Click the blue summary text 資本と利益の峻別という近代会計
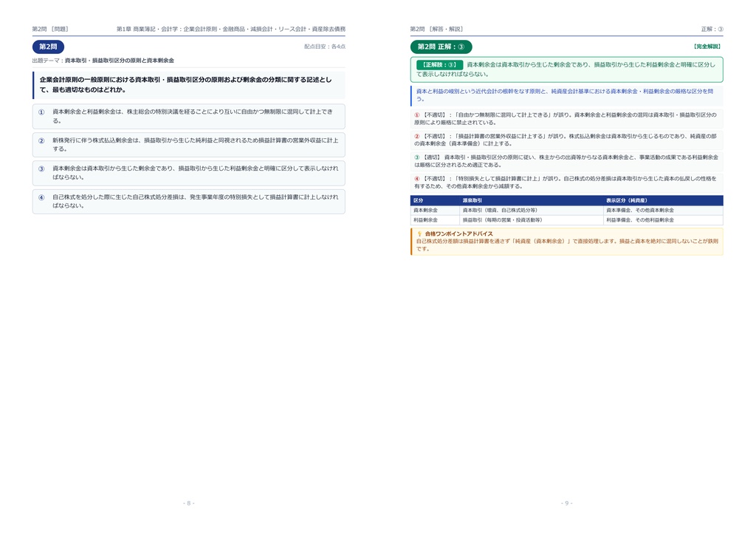 pos(565,95)
